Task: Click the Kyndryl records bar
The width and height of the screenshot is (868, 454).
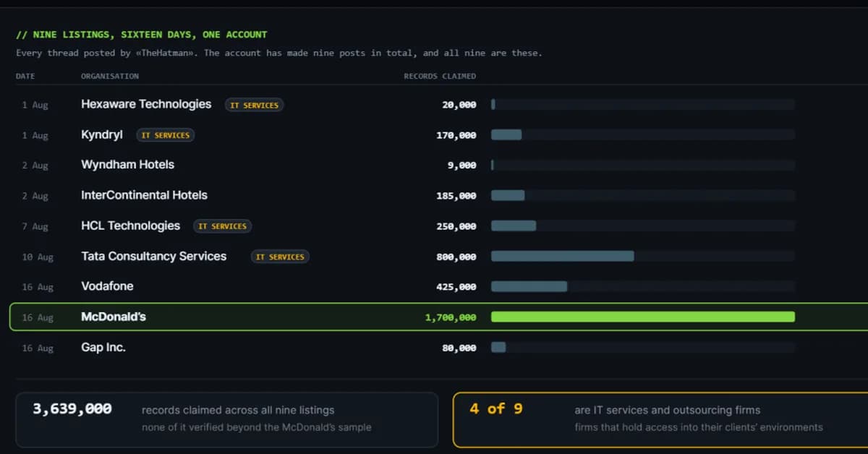Action: click(x=506, y=134)
